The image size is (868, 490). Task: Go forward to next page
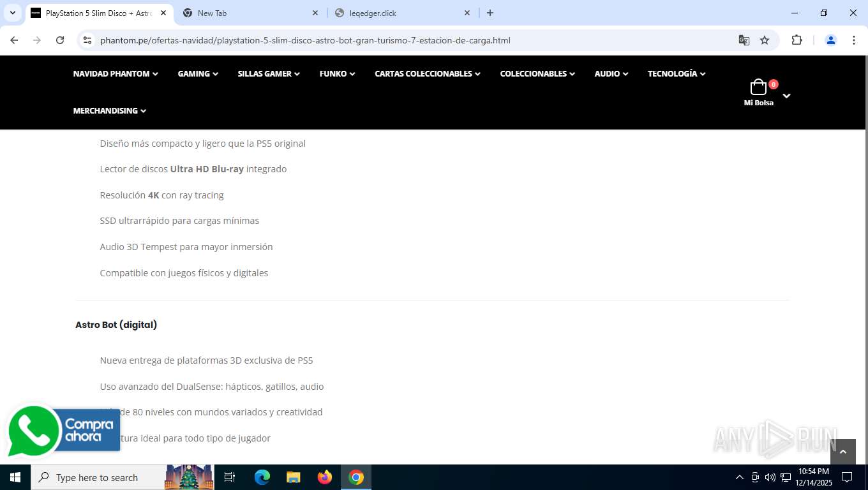point(37,40)
